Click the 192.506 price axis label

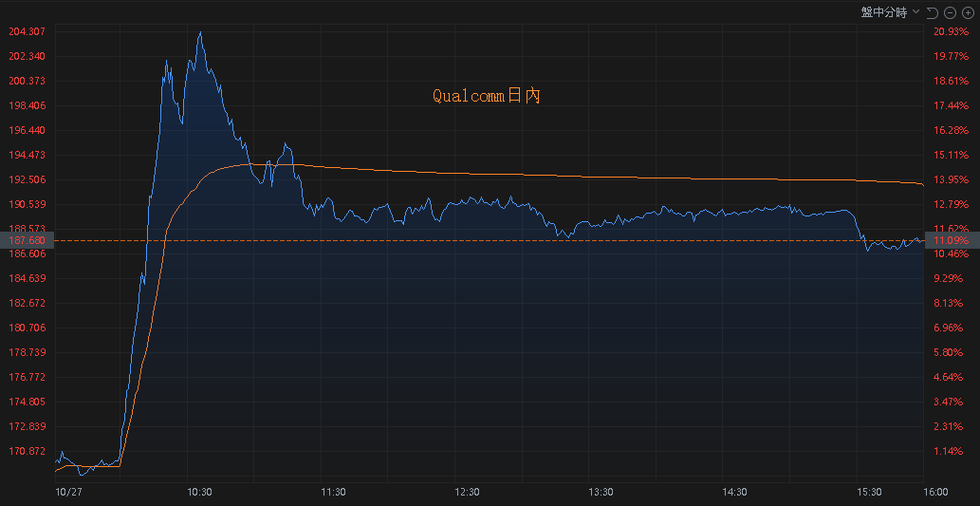[x=27, y=179]
